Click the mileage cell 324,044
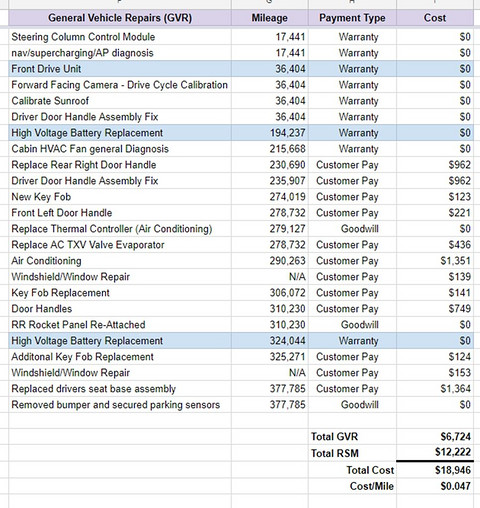The image size is (480, 508). [x=270, y=341]
